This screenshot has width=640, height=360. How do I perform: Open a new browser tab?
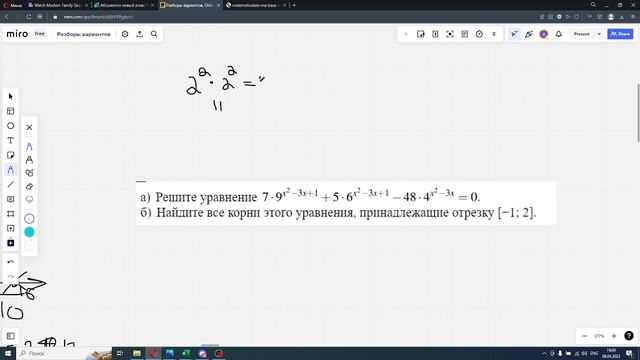294,5
